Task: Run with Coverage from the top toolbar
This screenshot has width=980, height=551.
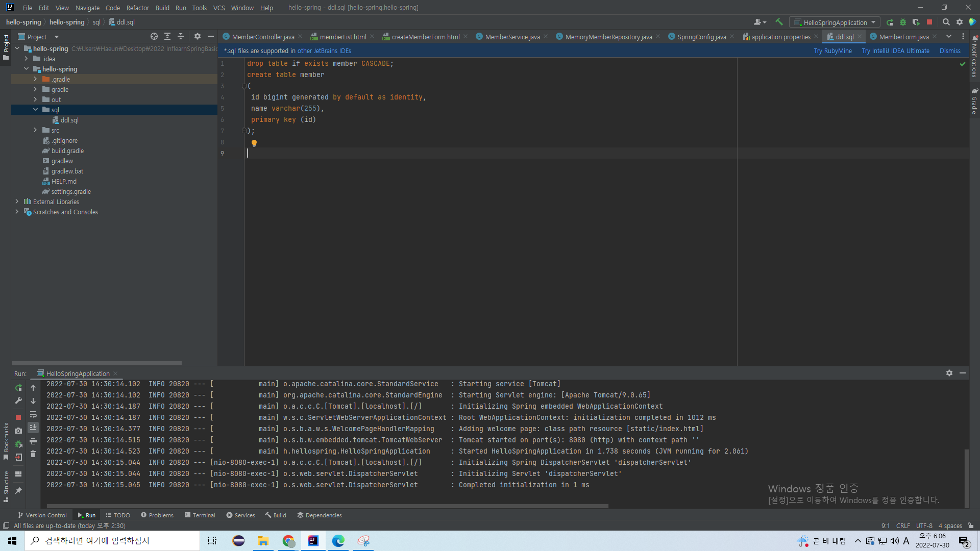Action: click(x=916, y=22)
